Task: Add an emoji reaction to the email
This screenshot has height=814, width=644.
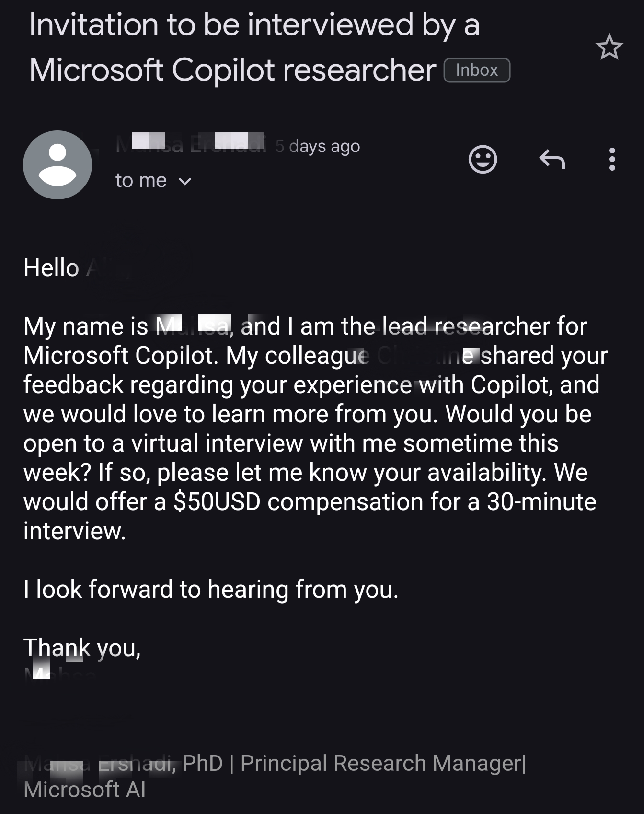Action: point(483,159)
